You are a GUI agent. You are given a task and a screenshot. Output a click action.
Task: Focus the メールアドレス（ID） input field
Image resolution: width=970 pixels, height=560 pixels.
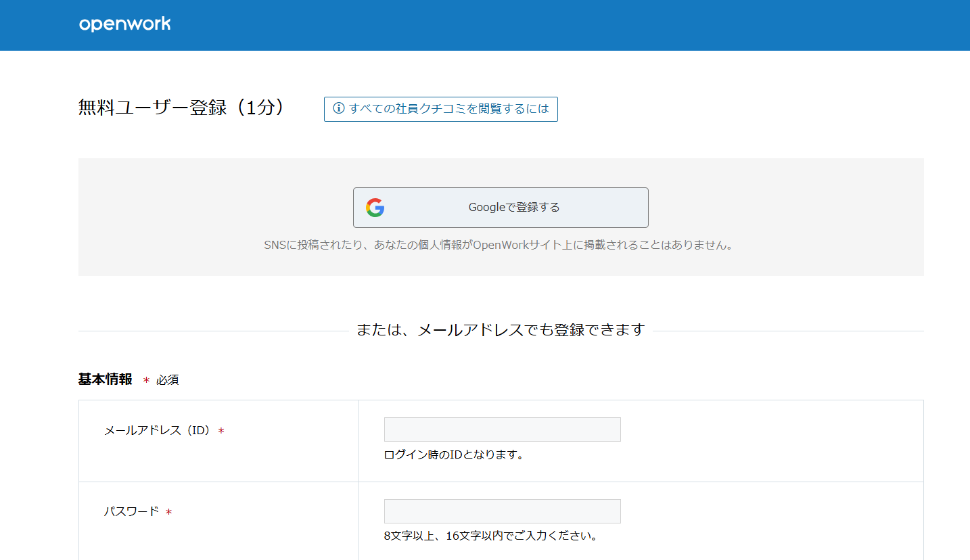coord(502,429)
